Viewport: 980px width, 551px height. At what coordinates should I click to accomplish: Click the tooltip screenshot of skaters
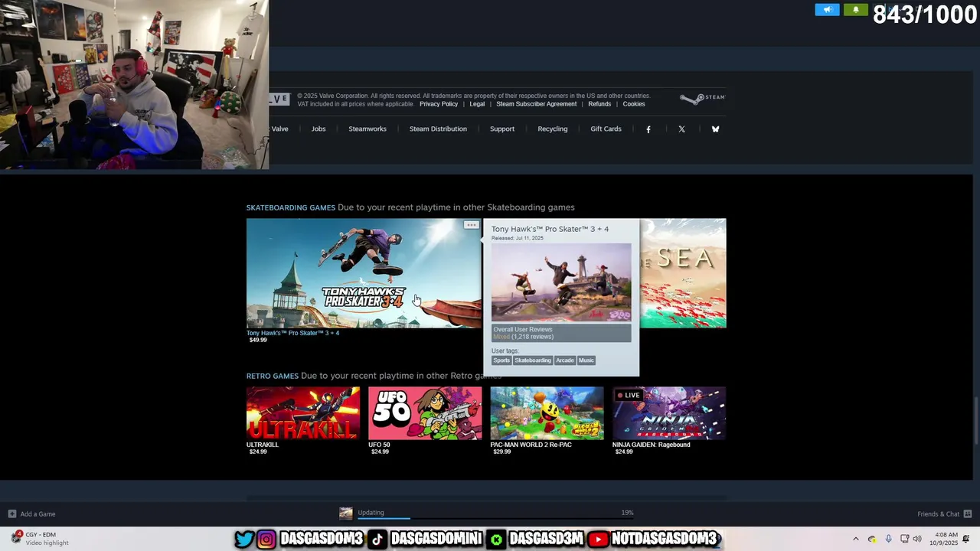point(561,282)
